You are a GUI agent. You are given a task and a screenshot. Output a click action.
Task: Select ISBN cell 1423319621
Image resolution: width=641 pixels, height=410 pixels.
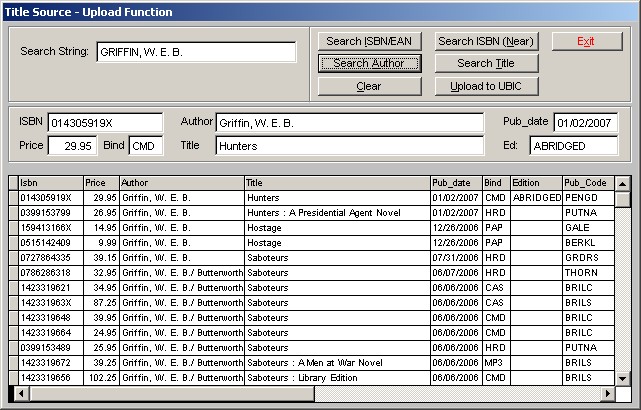click(51, 288)
